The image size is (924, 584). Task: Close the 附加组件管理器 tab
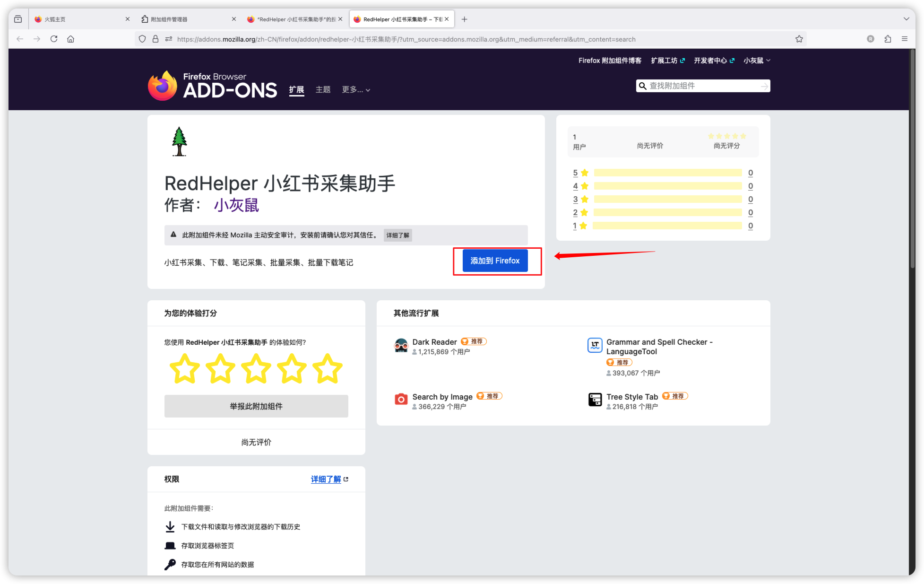[234, 19]
